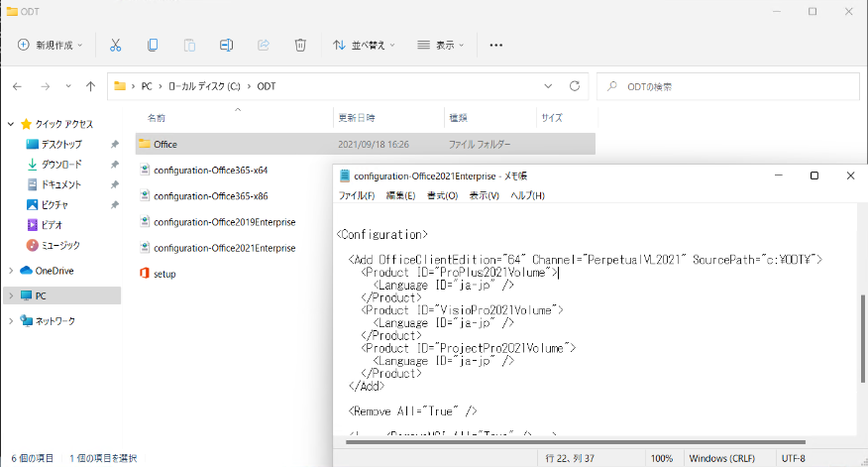This screenshot has height=467, width=868.
Task: Click the search magnifier icon
Action: click(612, 86)
